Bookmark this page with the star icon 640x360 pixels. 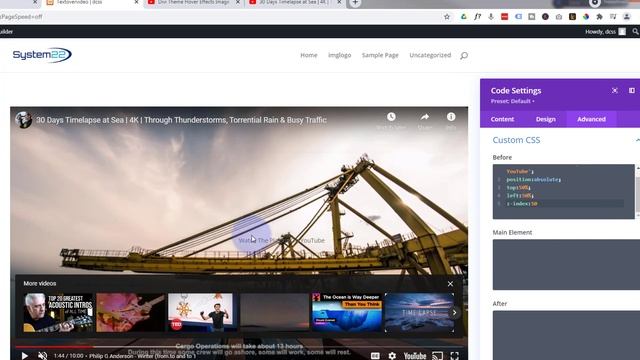tap(447, 17)
